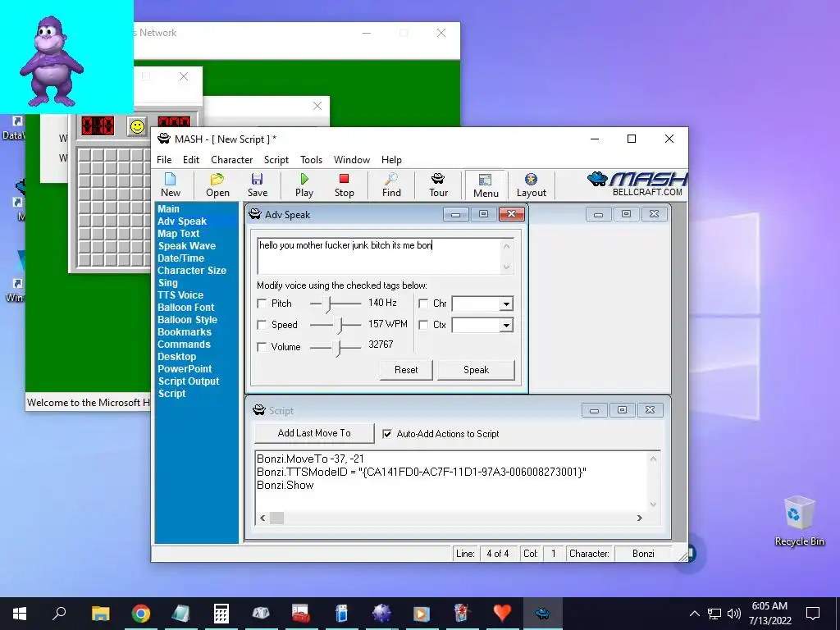Open the Script menu

pos(276,160)
